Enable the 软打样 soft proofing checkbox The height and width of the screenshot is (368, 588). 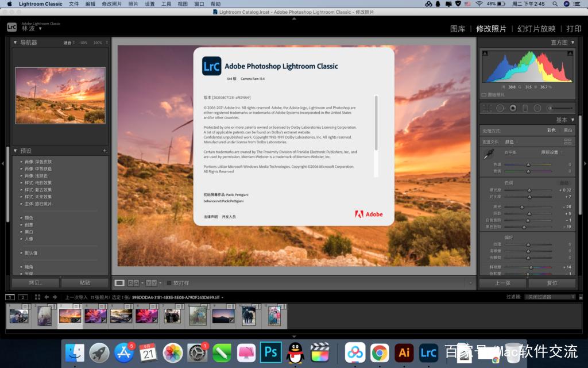coord(168,282)
